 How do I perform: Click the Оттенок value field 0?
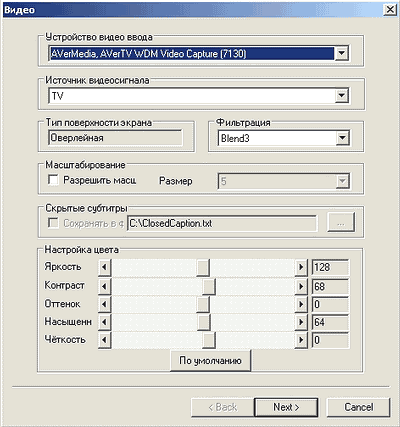(x=330, y=304)
